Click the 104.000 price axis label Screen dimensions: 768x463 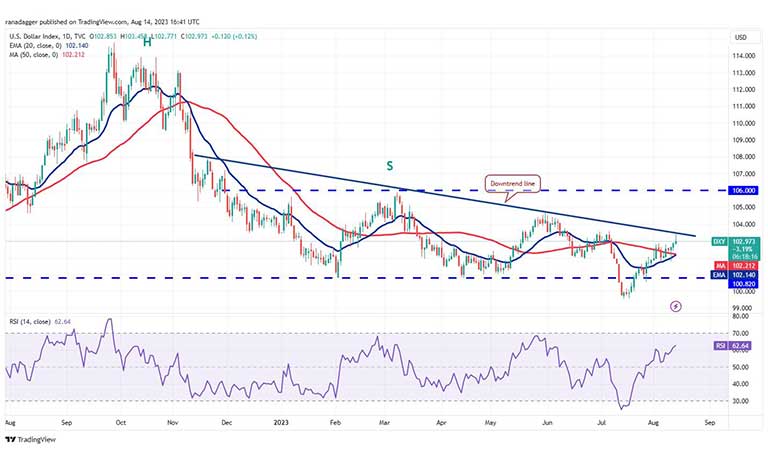[744, 224]
